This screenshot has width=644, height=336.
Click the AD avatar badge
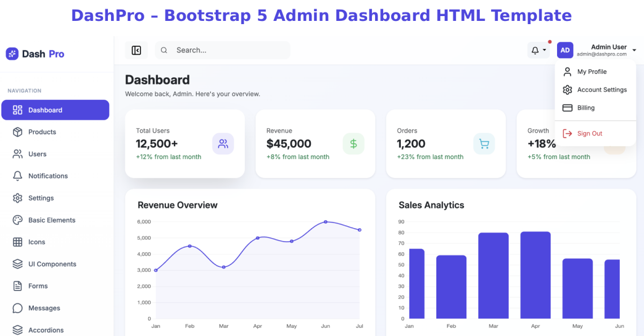565,50
